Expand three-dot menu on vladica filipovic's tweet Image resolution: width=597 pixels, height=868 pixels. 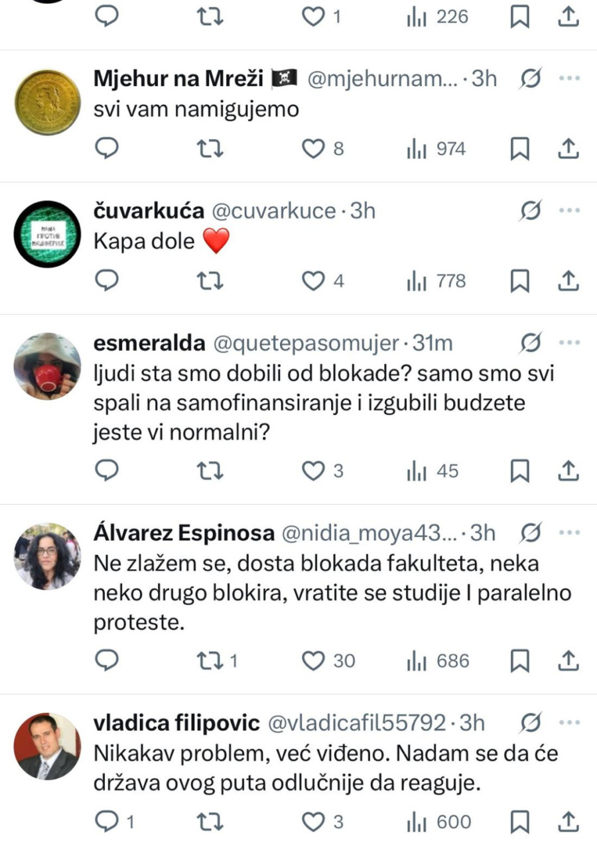tap(568, 723)
